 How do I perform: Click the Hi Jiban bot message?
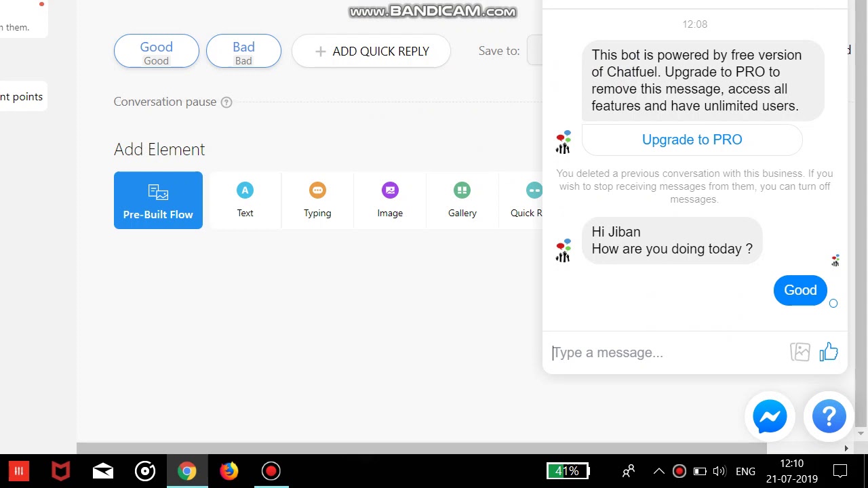tap(672, 241)
